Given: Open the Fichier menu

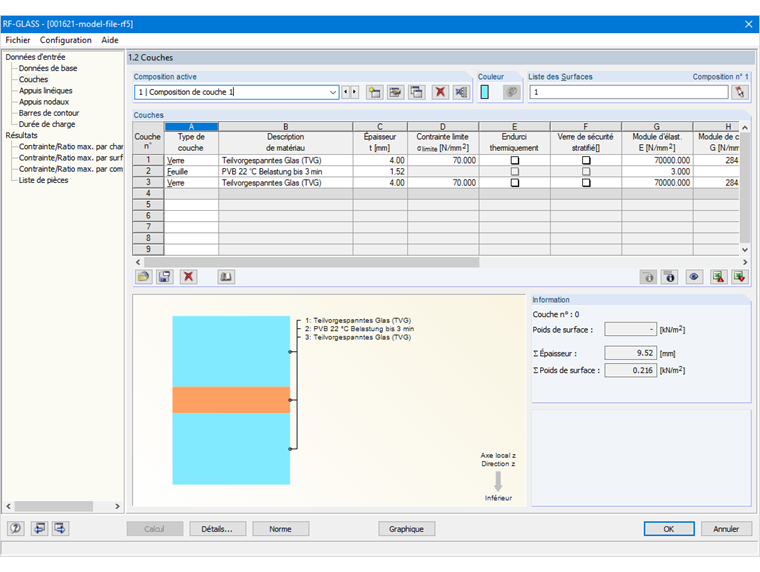Looking at the screenshot, I should click(x=17, y=40).
